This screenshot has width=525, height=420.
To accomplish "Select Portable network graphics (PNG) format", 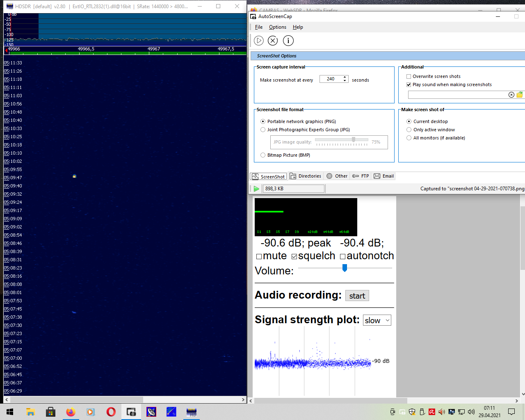I will [263, 121].
